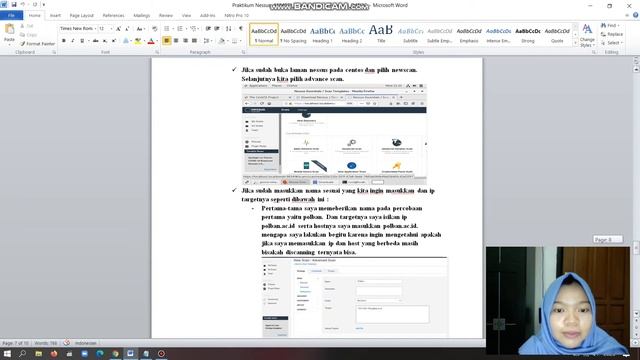Click the Shading paint bucket icon
Screen dimensions: 640x360
coord(221,41)
